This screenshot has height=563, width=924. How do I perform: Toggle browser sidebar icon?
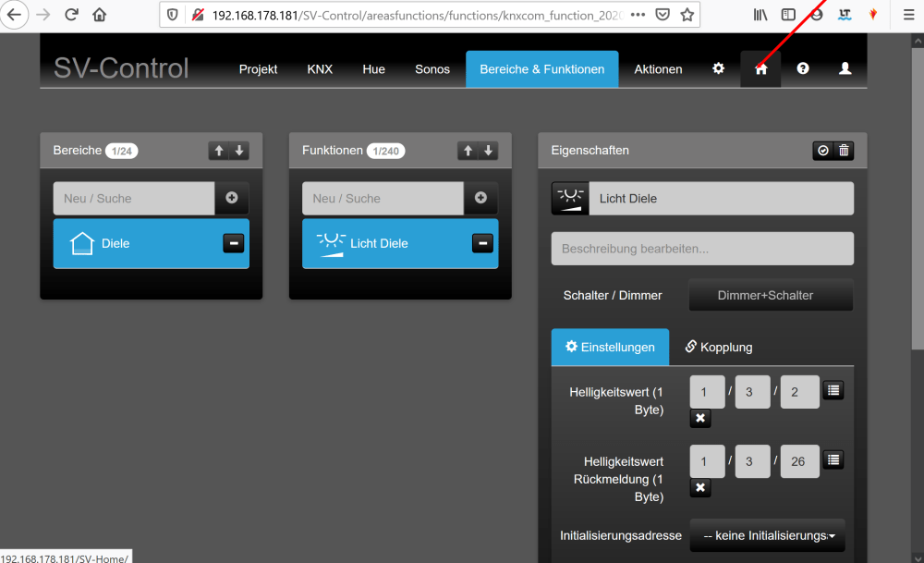pos(788,15)
